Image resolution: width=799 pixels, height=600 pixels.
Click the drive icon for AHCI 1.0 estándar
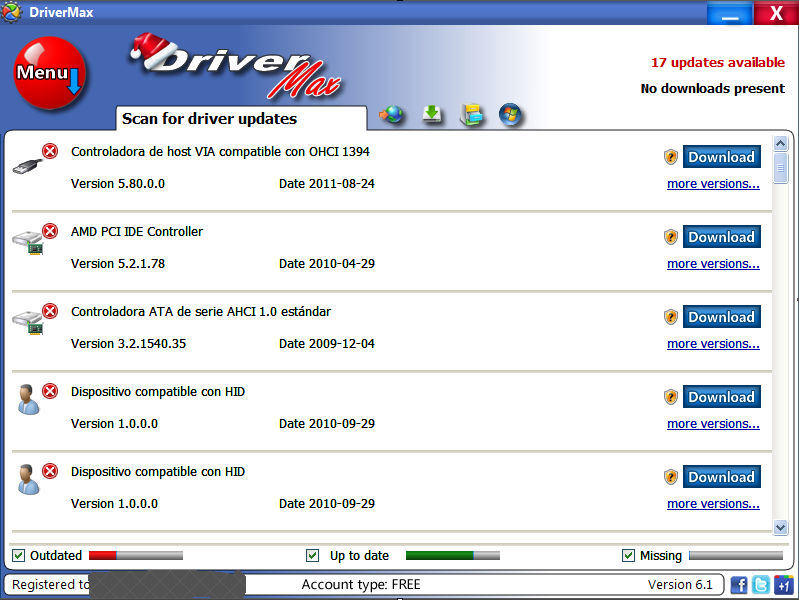(28, 322)
